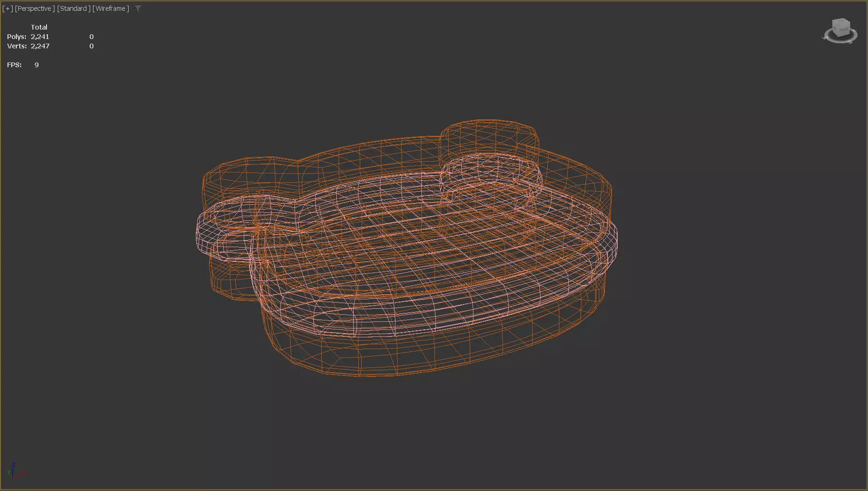Open the [+] viewport general menu
The height and width of the screenshot is (491, 868).
[x=8, y=8]
